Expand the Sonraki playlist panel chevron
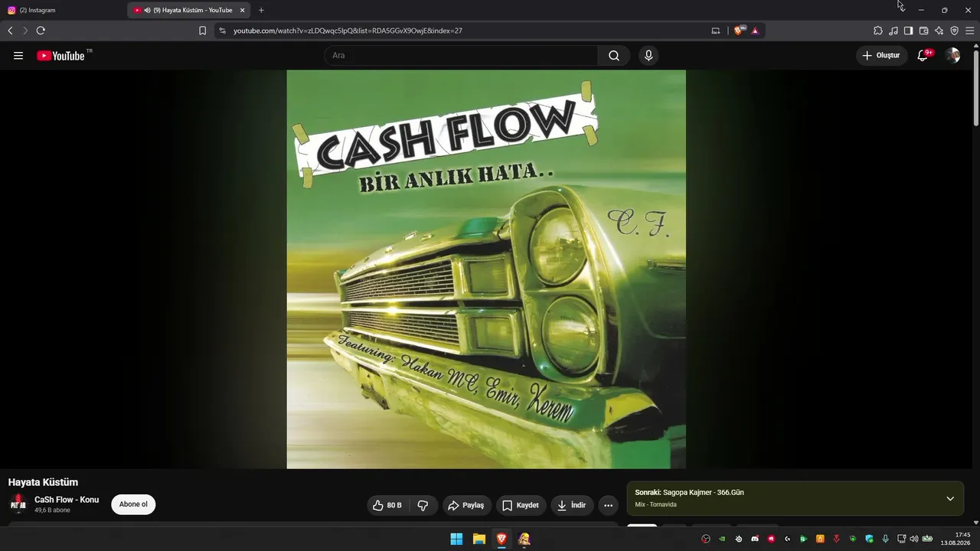The width and height of the screenshot is (980, 551). [x=950, y=499]
